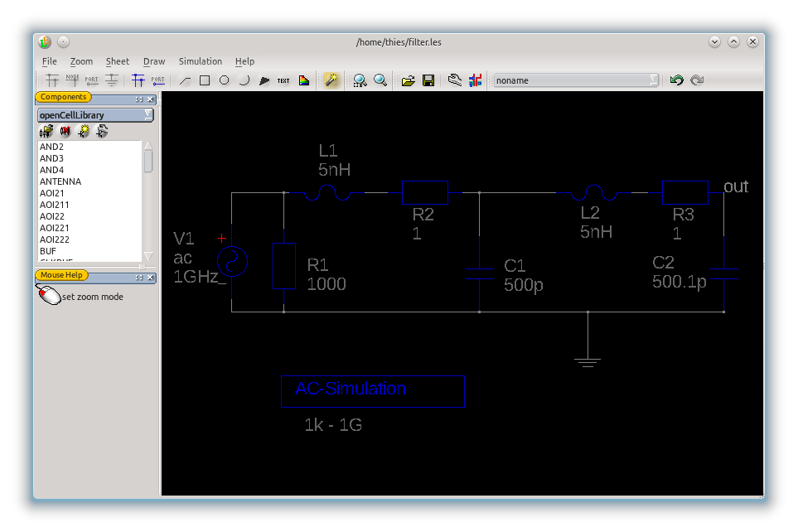Select AOI211 in component list
Screen dimensions: 798x532
pyautogui.click(x=89, y=205)
